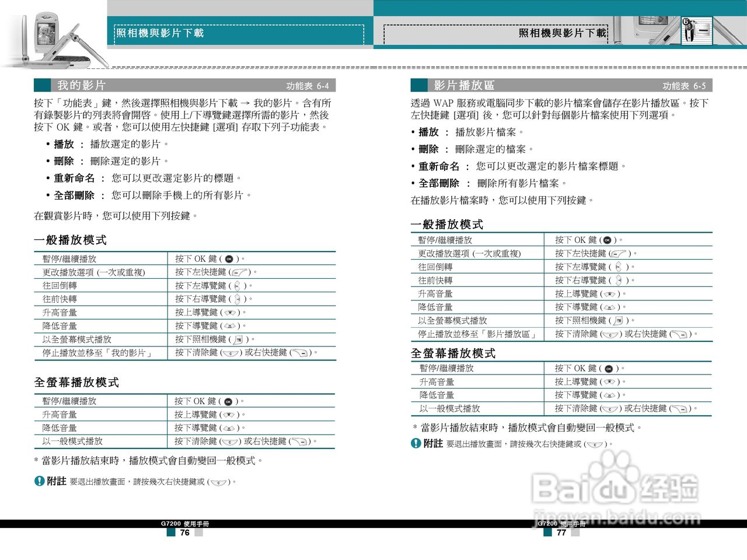
Task: Click 重新命名 bullet: 您可以更改選定影片的標題
Action: click(x=144, y=178)
